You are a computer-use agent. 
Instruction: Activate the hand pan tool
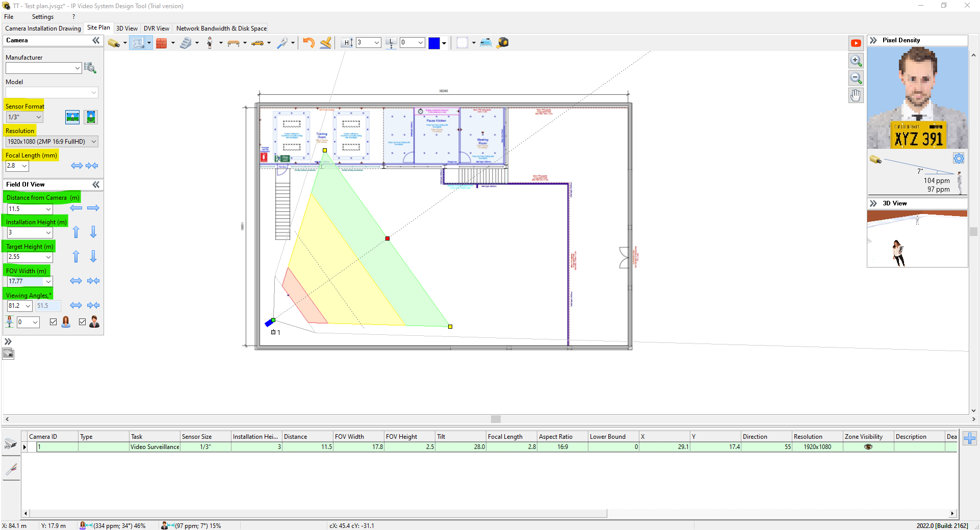coord(856,95)
